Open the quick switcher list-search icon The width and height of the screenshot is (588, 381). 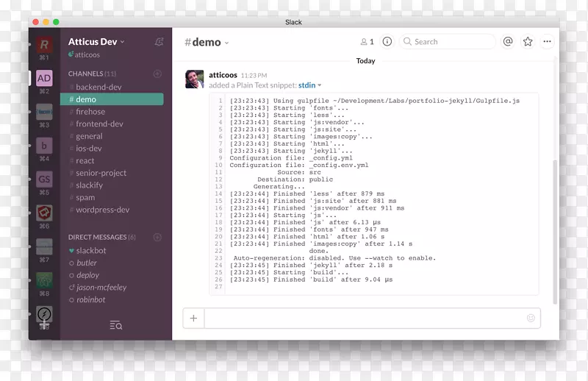coord(116,325)
